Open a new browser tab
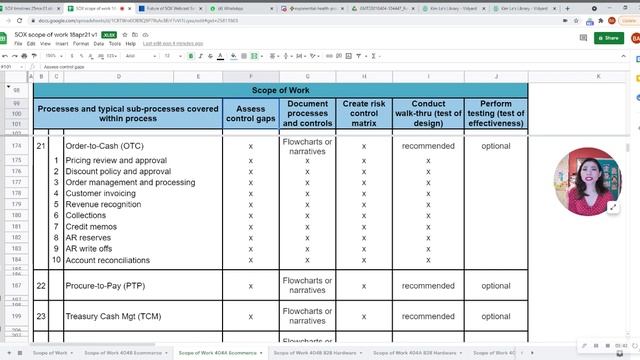Viewport: 640px width, 360px height. click(x=567, y=8)
